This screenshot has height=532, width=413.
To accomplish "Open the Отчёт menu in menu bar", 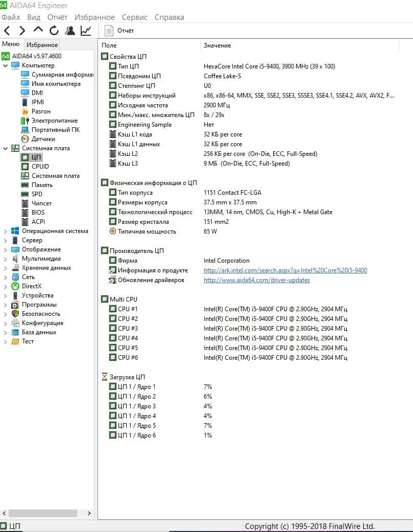I will pos(57,17).
